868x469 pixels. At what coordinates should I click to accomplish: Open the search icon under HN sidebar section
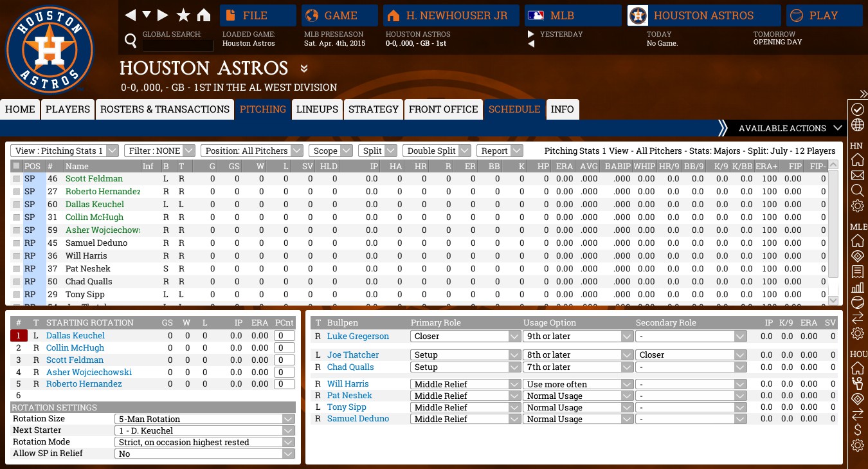[x=857, y=190]
